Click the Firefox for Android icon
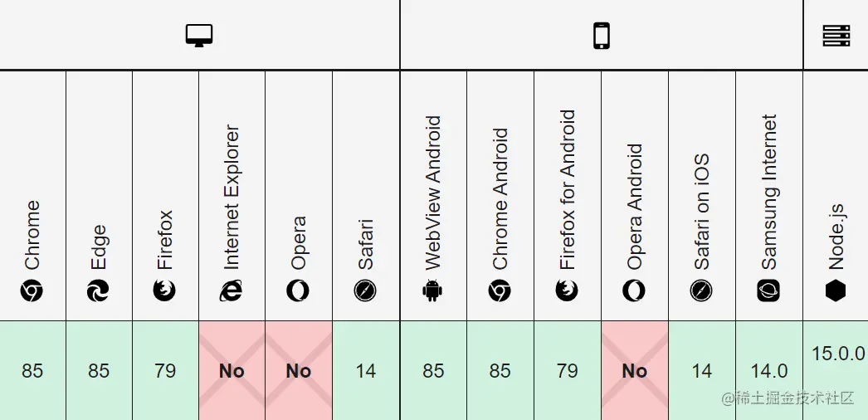Viewport: 868px width, 420px height. pos(567,291)
